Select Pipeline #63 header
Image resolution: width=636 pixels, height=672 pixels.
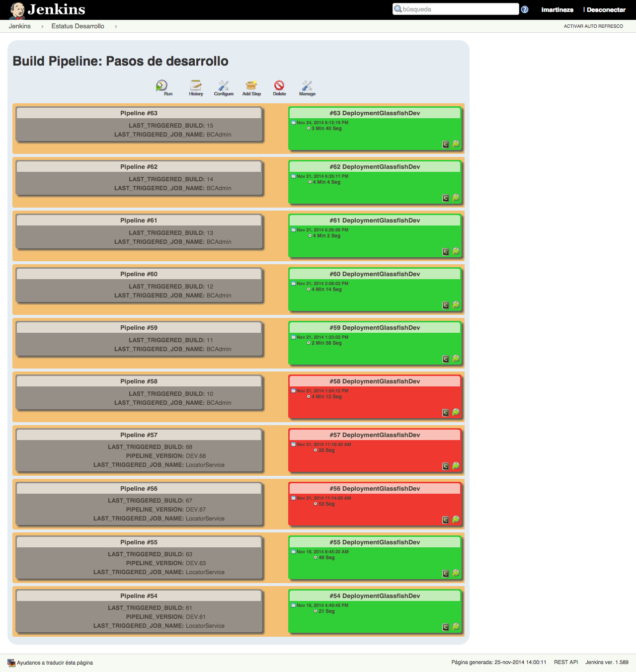[x=139, y=113]
